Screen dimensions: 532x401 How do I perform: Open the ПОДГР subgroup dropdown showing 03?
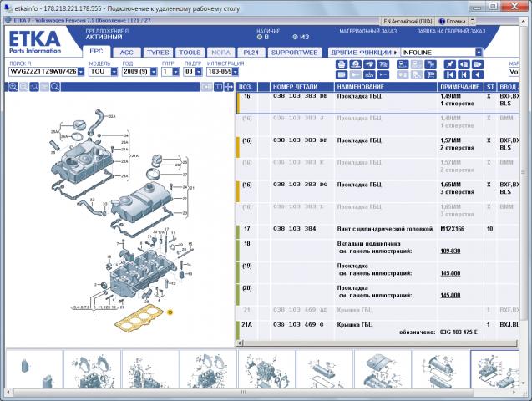click(199, 72)
